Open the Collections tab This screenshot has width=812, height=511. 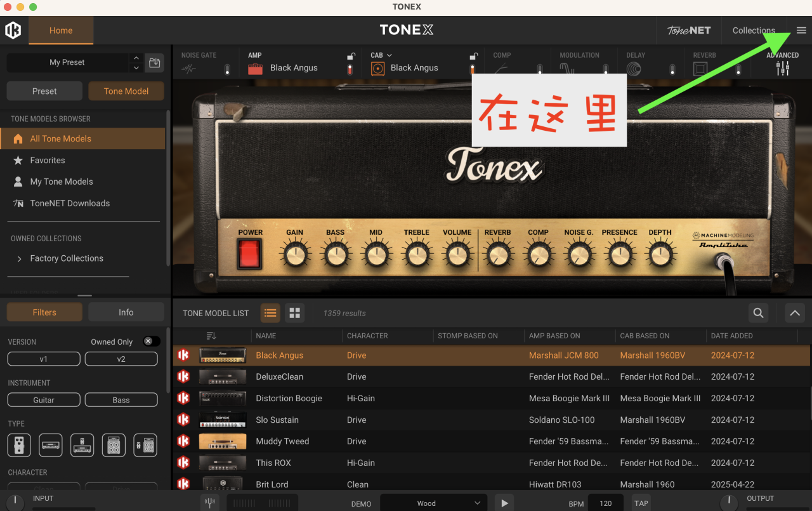[x=754, y=30]
